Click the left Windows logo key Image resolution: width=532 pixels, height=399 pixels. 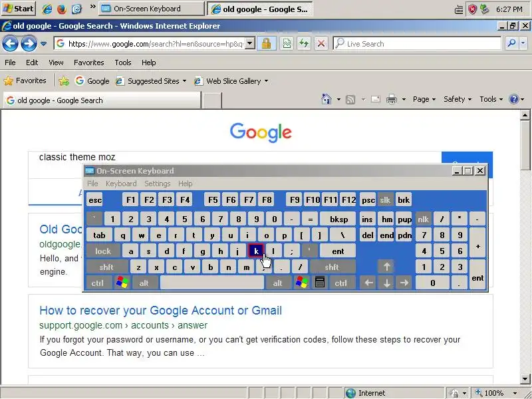122,282
